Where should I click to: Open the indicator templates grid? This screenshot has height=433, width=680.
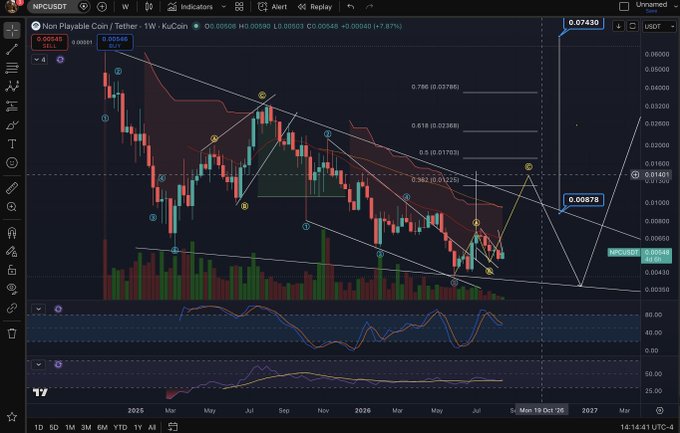pos(239,7)
